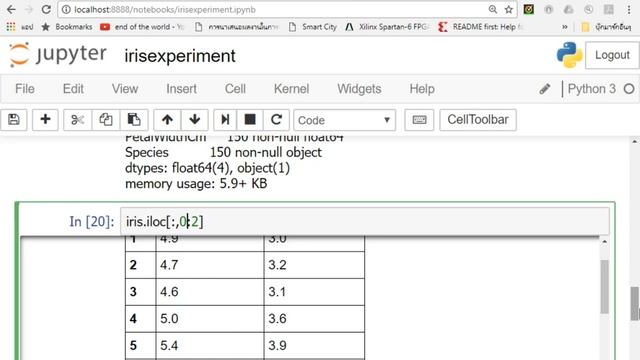Screen dimensions: 640x360
Task: Run cell and select below icon
Action: (225, 120)
